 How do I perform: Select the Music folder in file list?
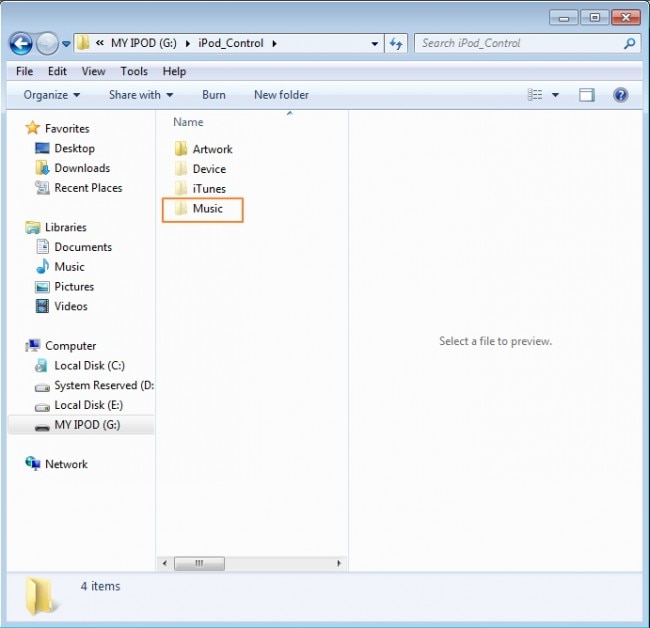click(x=199, y=209)
